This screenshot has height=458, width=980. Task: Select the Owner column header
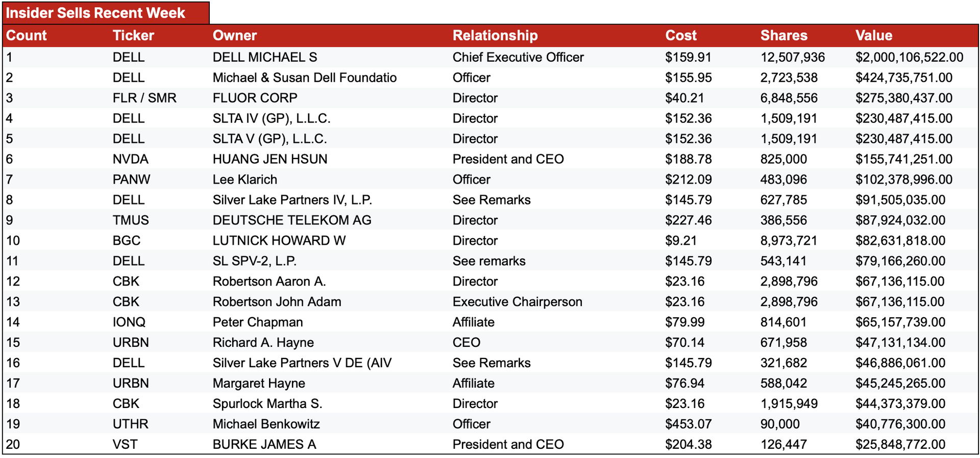click(x=235, y=36)
